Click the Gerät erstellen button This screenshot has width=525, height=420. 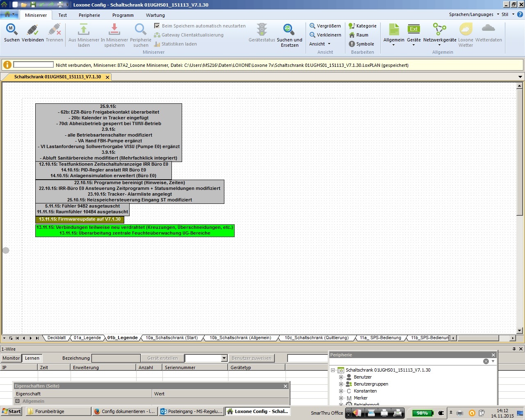click(x=162, y=358)
